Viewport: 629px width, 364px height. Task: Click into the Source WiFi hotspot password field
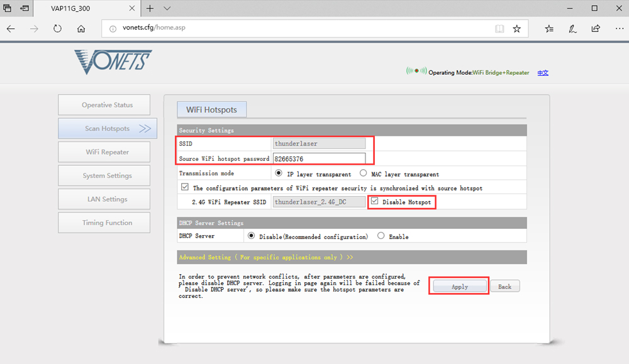pyautogui.click(x=320, y=158)
